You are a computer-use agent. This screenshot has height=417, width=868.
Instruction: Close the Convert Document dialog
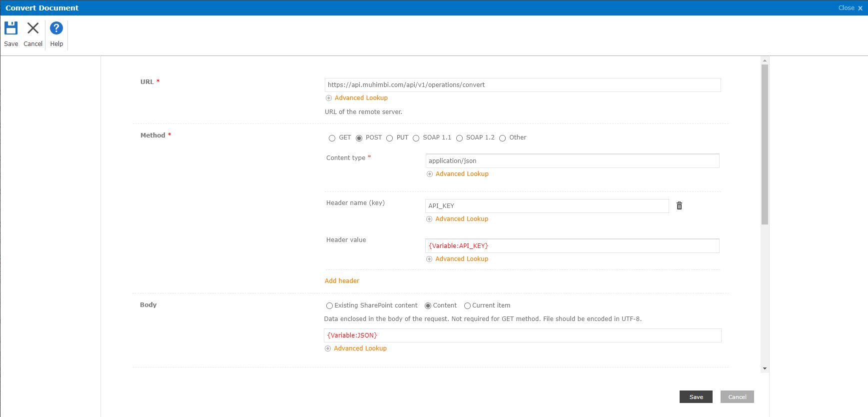click(x=850, y=8)
